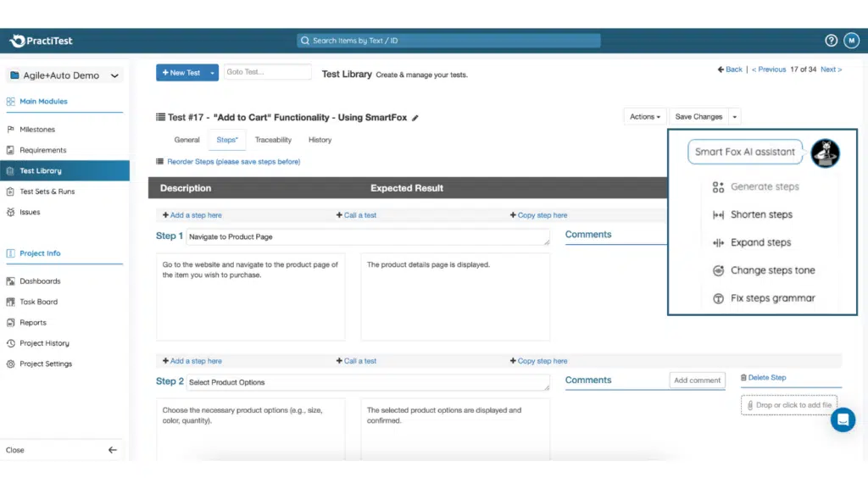Click the Issues bug icon
Viewport: 868px width, 489px height.
[11, 213]
